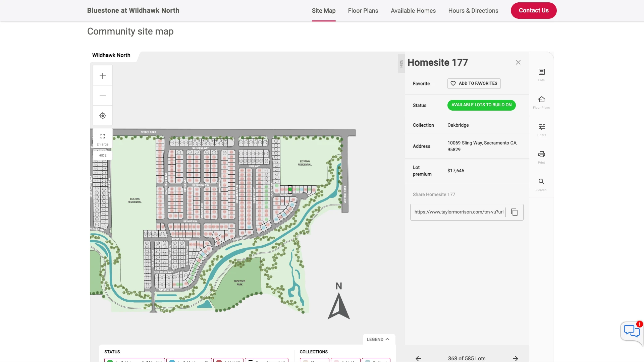The image size is (644, 362).
Task: Copy the Homesite 177 share link
Action: click(515, 212)
